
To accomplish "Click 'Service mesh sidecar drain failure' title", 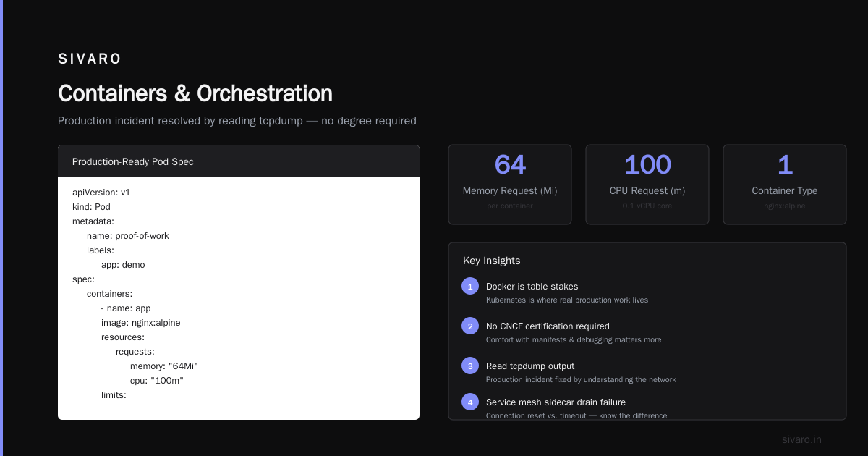I will 556,402.
